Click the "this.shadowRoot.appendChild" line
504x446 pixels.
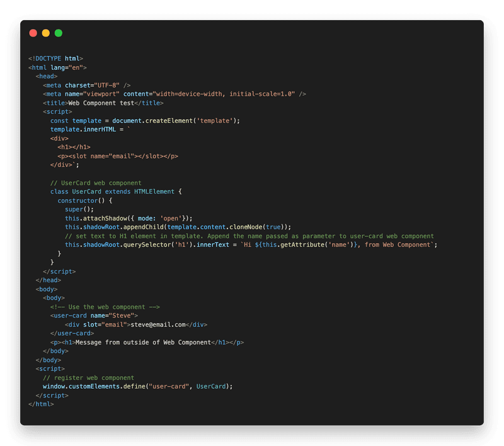pos(178,227)
